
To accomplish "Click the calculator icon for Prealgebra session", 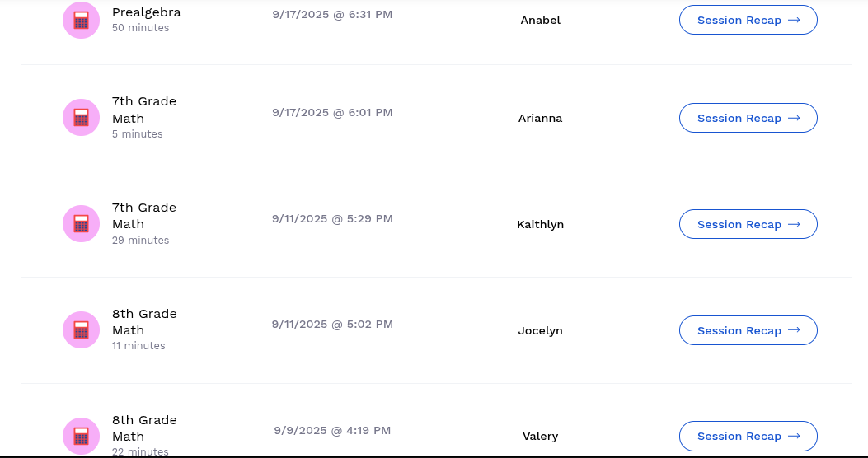I will coord(81,21).
